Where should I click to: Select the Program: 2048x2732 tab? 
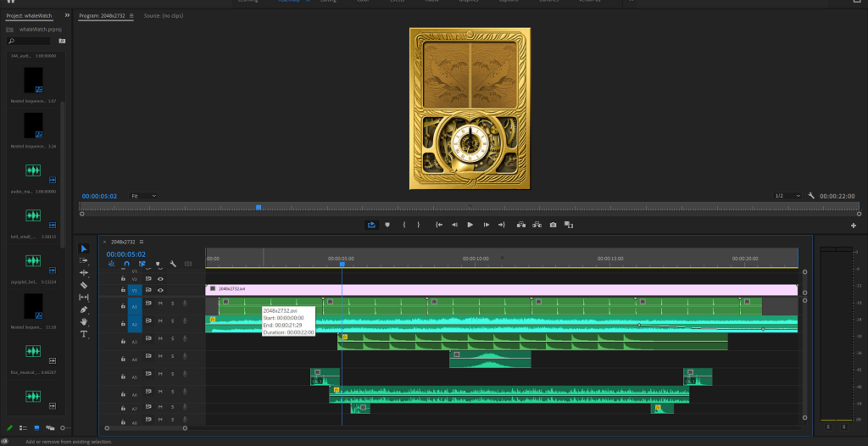coord(103,16)
